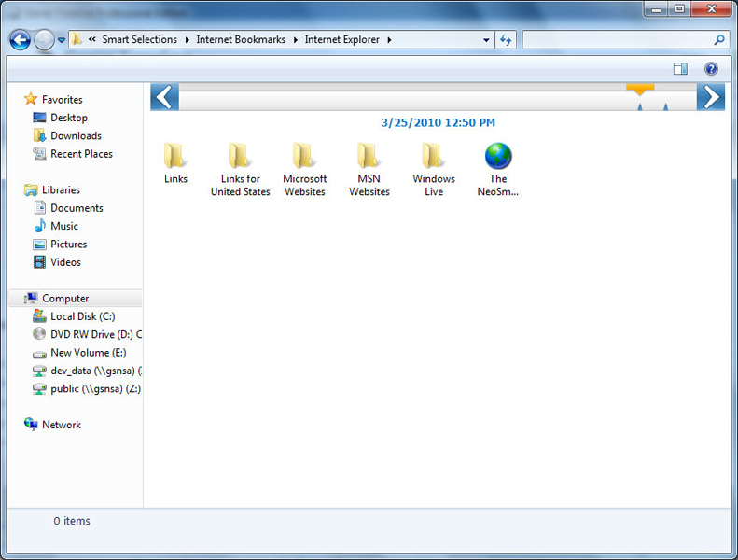Open the arrow after Smart Selections
Image resolution: width=738 pixels, height=560 pixels.
click(x=187, y=40)
